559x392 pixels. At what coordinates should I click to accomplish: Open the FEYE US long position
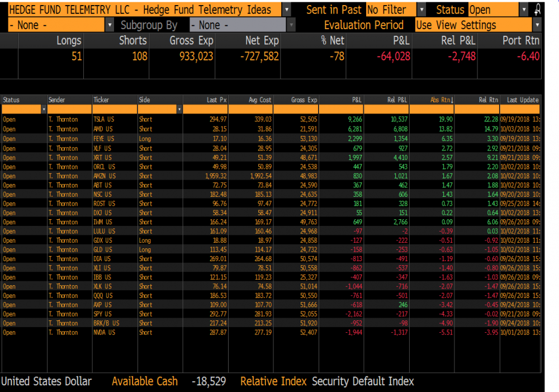(x=104, y=138)
